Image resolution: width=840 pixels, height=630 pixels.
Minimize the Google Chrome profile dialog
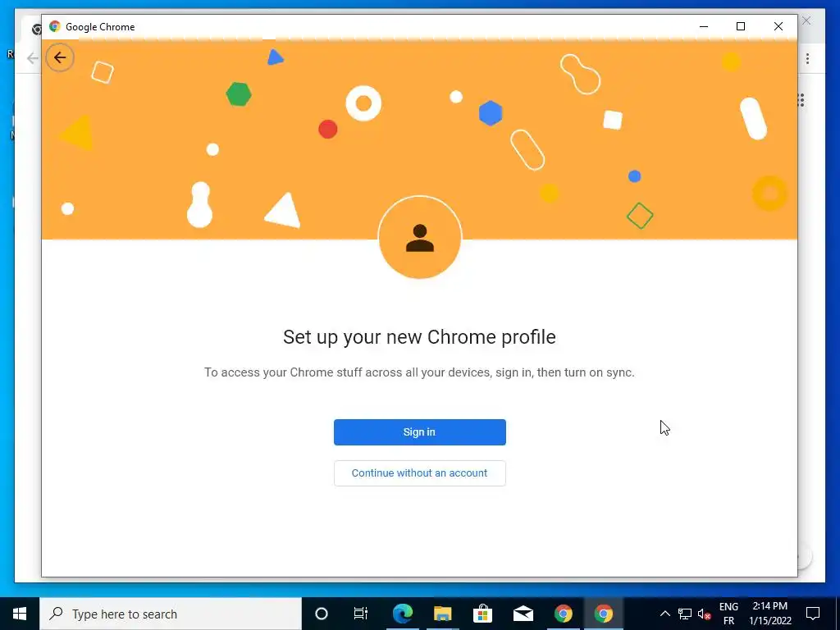(704, 26)
